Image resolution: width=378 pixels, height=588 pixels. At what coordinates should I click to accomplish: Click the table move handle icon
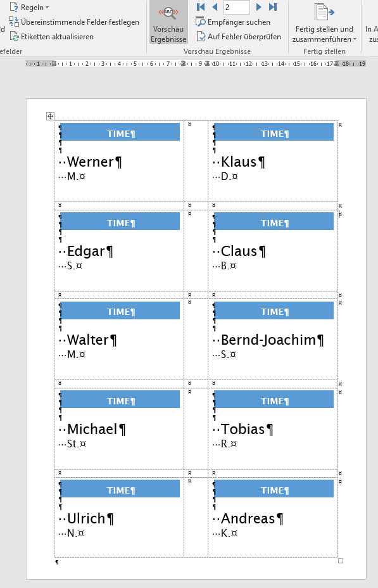[x=50, y=116]
